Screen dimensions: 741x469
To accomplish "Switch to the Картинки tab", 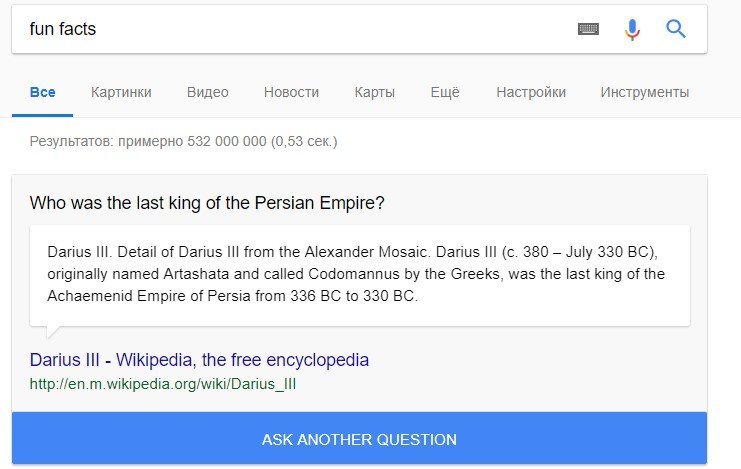I will 121,92.
